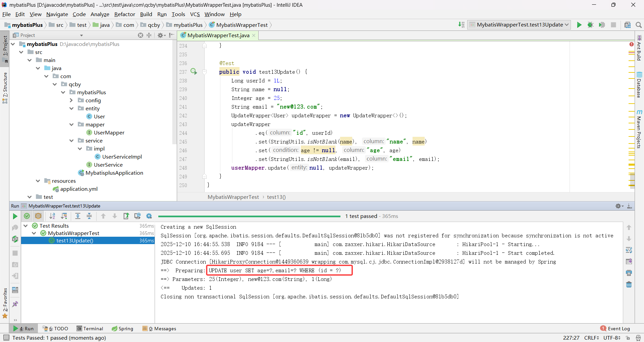Image resolution: width=644 pixels, height=342 pixels.
Task: Open the Messages tool window
Action: [159, 329]
